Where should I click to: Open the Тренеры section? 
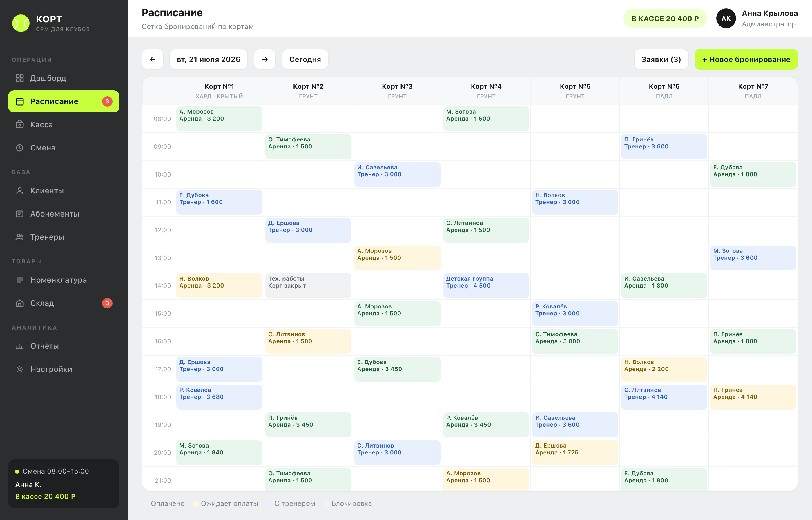[x=64, y=237]
